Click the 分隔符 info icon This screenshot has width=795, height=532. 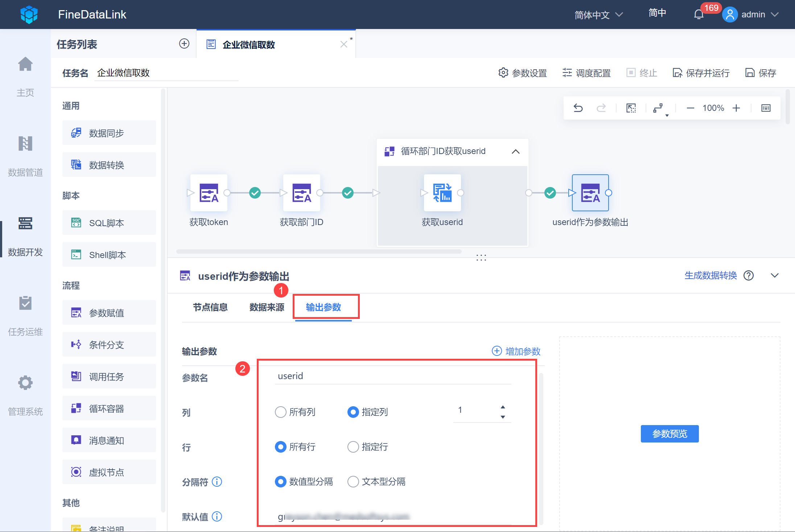[x=217, y=482]
